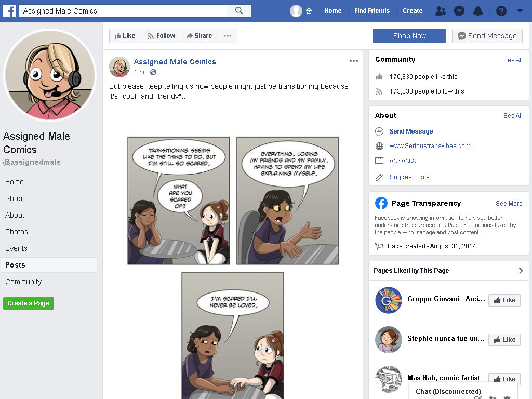
Task: Click the Art category link
Action: coord(393,161)
